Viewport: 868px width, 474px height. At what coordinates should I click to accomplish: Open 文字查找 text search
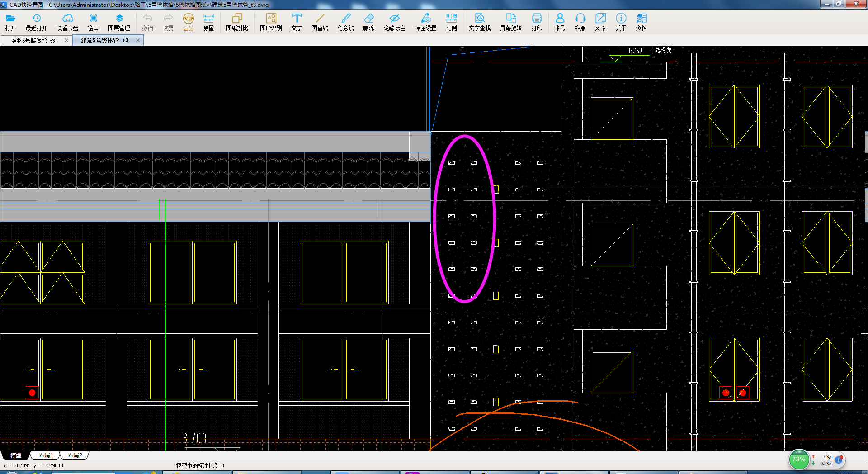point(480,22)
